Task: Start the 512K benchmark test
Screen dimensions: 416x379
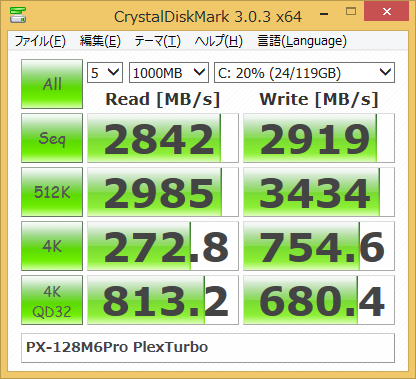Action: [52, 192]
